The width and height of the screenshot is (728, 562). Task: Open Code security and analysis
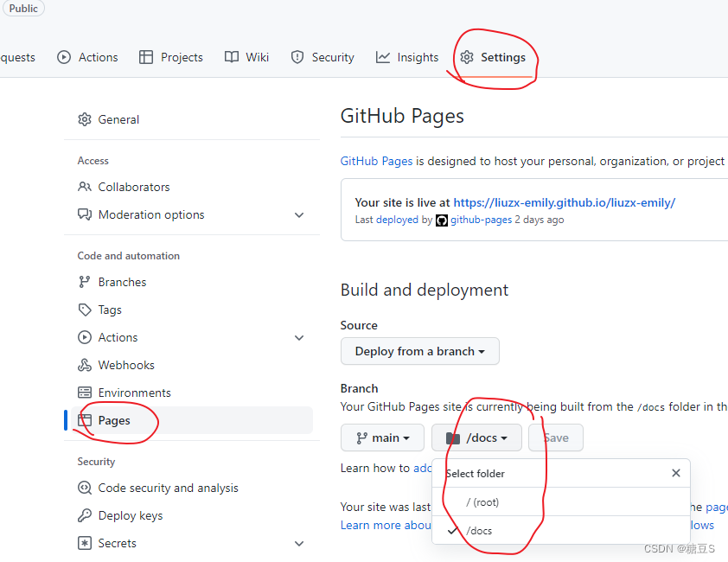tap(192, 488)
